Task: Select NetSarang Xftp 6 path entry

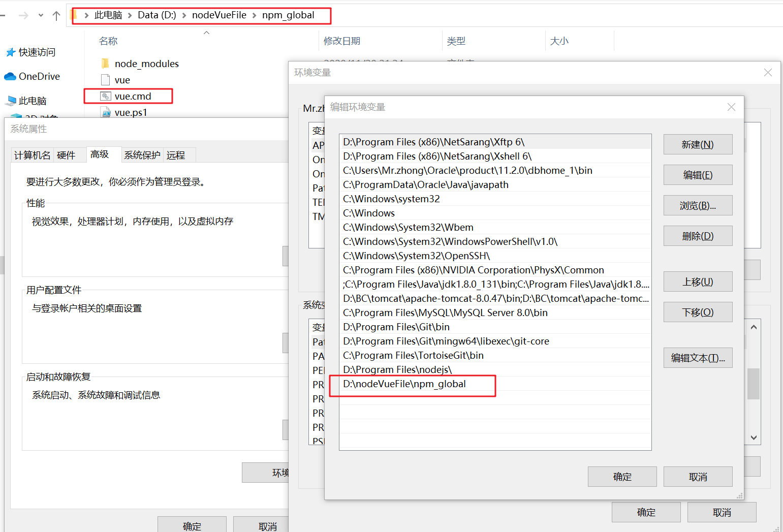Action: [x=495, y=142]
